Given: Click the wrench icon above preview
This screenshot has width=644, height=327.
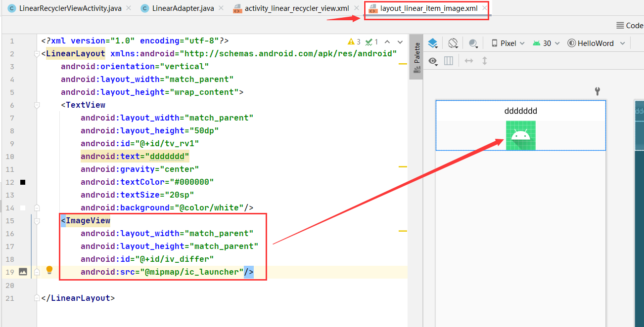Looking at the screenshot, I should point(597,91).
